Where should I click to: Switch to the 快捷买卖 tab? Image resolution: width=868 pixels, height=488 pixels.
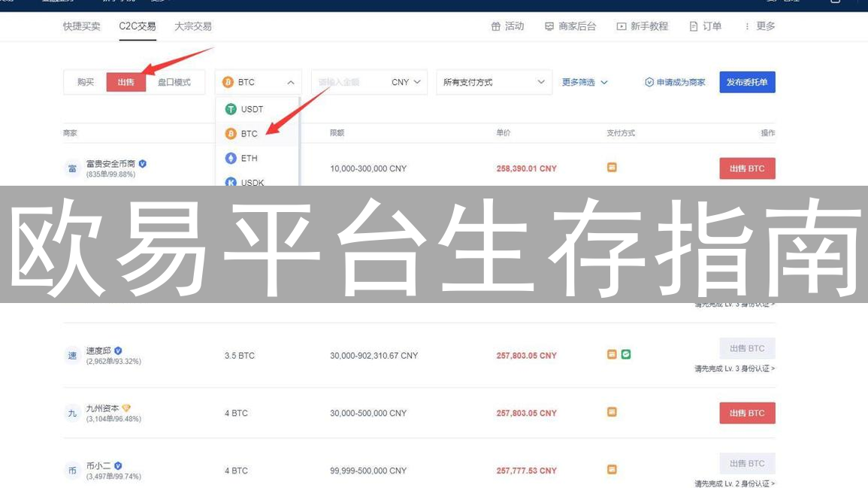pyautogui.click(x=81, y=26)
